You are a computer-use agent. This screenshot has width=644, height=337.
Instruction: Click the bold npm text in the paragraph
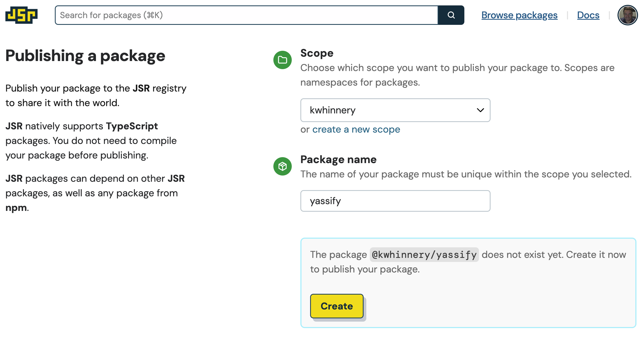pyautogui.click(x=16, y=207)
